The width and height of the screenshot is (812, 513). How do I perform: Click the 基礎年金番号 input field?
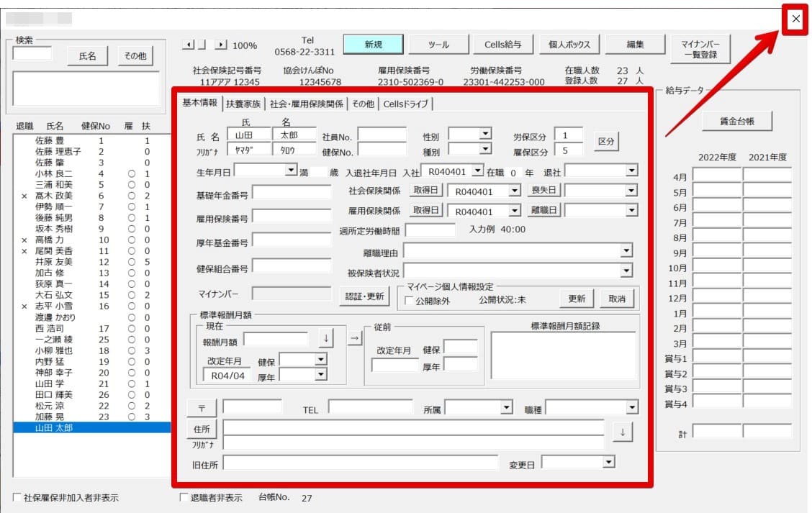pyautogui.click(x=292, y=192)
